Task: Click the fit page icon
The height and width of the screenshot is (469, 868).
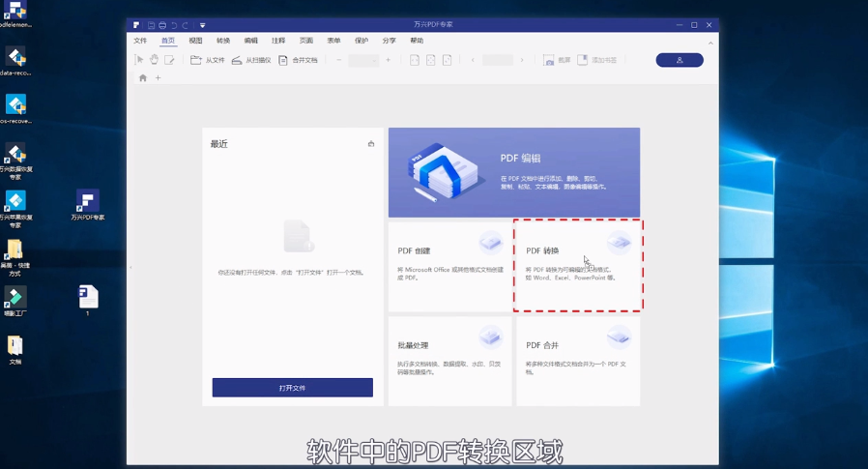Action: (431, 60)
